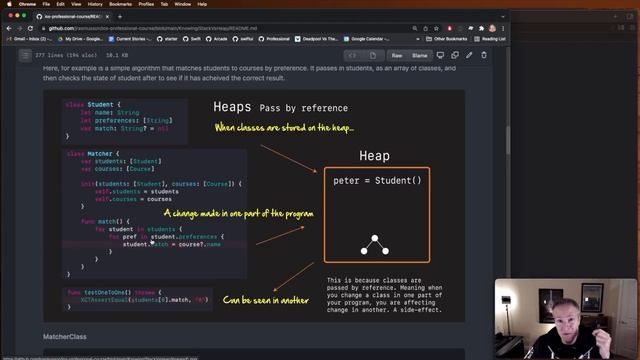The width and height of the screenshot is (640, 360).
Task: Open the swiftui GitHub bookmark
Action: (x=243, y=39)
